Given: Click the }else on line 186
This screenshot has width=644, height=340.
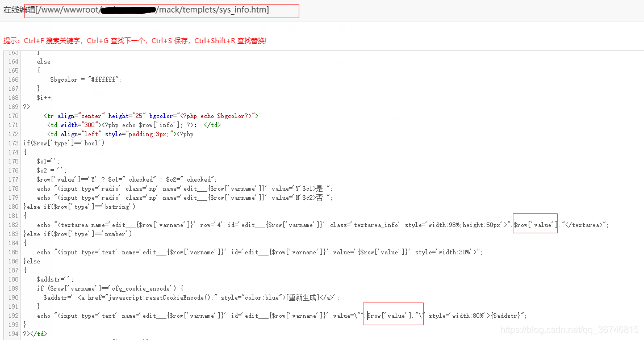Looking at the screenshot, I should pos(32,261).
